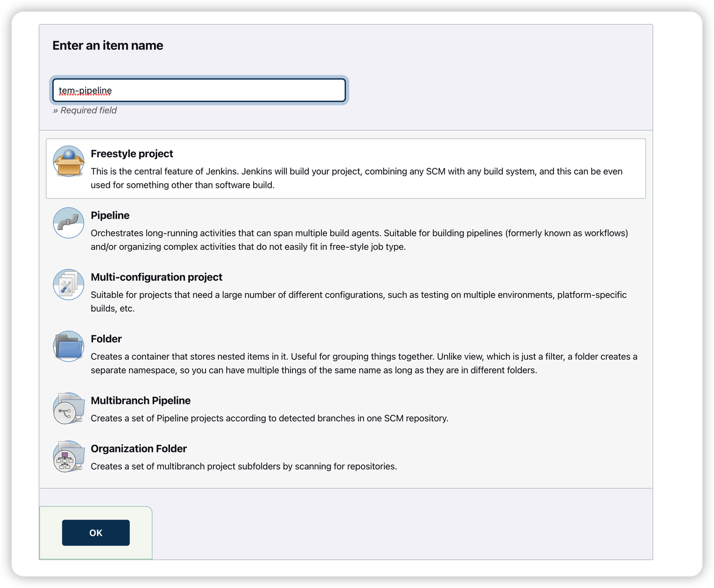Click the Organization Folder hierarchy icon
This screenshot has height=588, width=714.
(69, 456)
